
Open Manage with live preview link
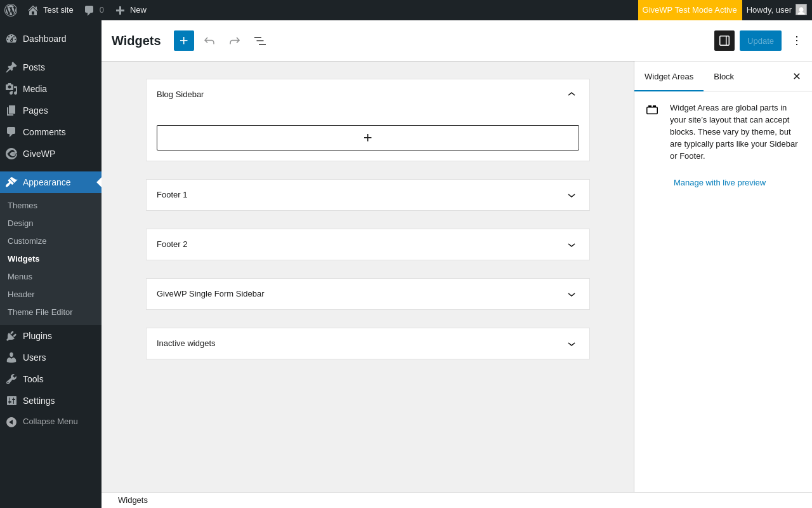[719, 183]
